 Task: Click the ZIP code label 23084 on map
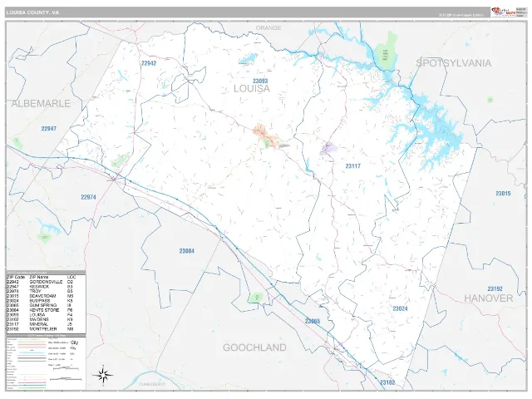187,251
